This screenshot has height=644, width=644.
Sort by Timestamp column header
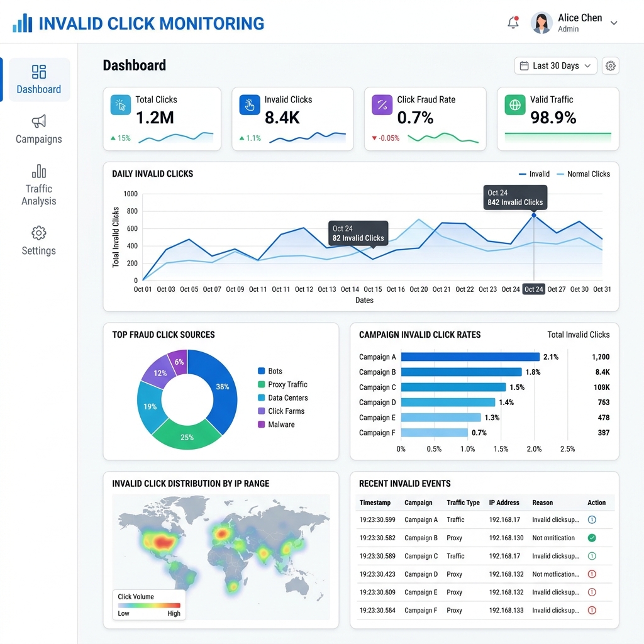click(375, 502)
